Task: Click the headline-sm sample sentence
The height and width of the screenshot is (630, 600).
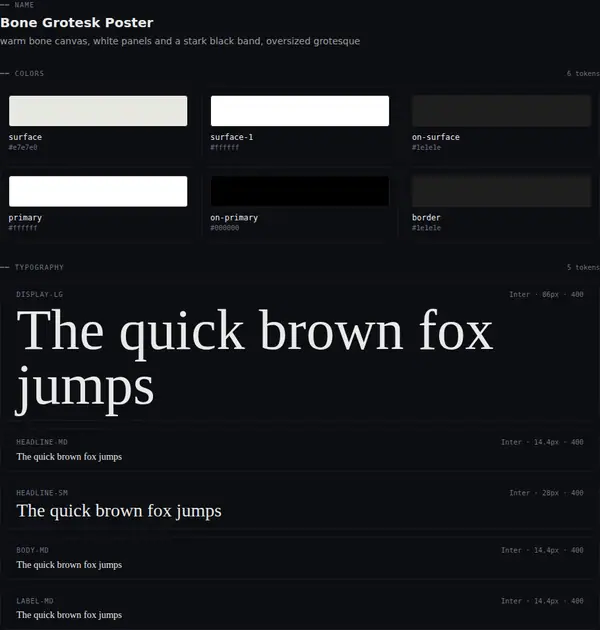Action: tap(119, 511)
